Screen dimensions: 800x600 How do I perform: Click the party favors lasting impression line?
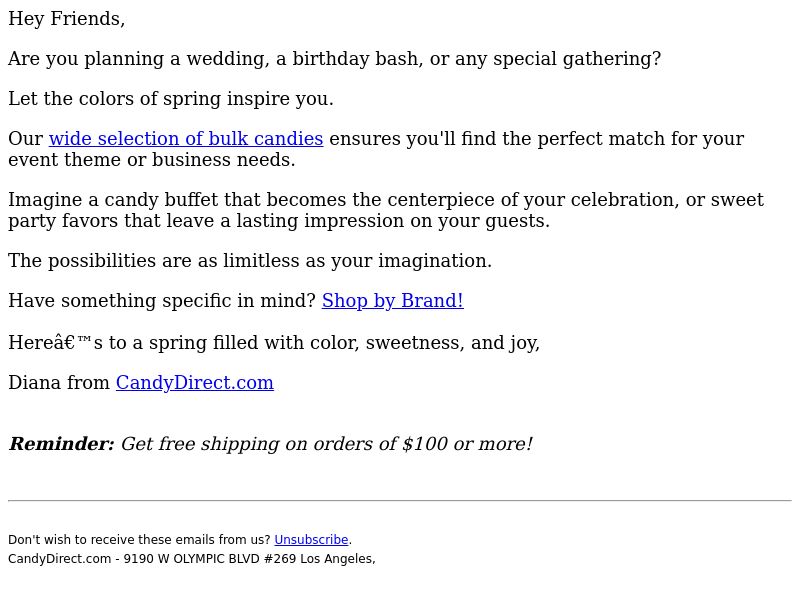278,221
